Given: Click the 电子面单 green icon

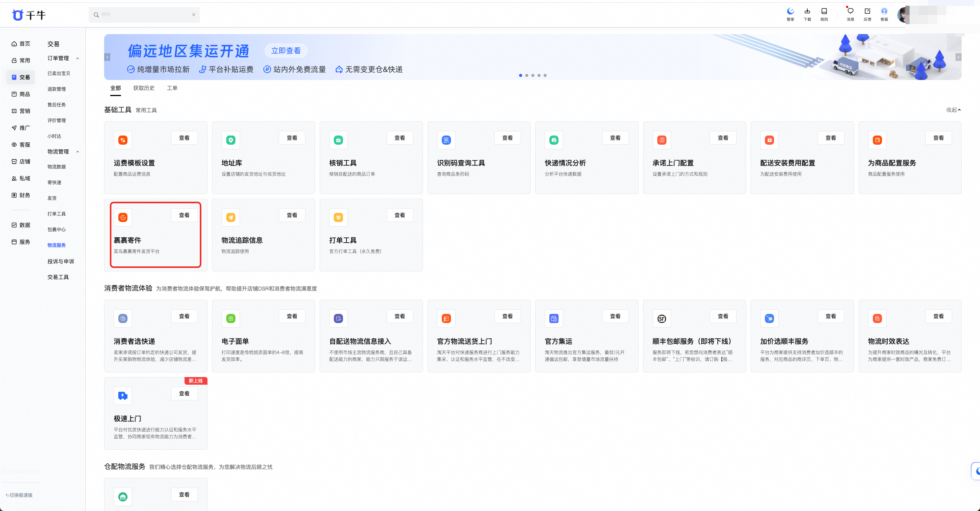Looking at the screenshot, I should click(x=230, y=318).
